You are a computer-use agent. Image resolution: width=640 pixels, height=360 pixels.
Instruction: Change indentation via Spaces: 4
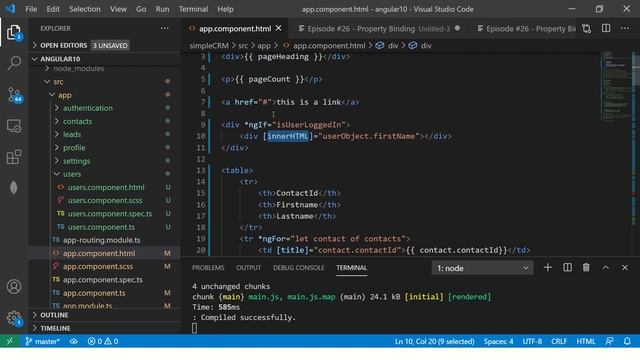coord(498,341)
